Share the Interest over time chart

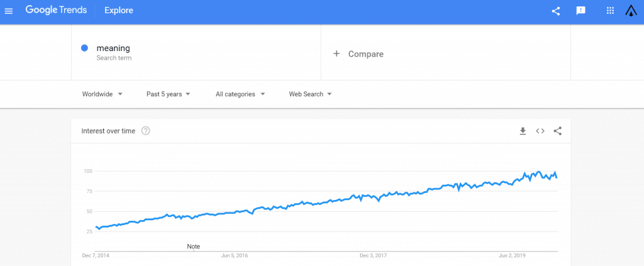(557, 131)
